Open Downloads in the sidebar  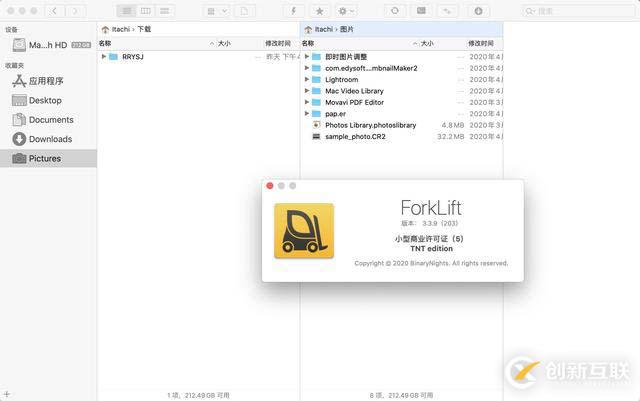click(48, 139)
